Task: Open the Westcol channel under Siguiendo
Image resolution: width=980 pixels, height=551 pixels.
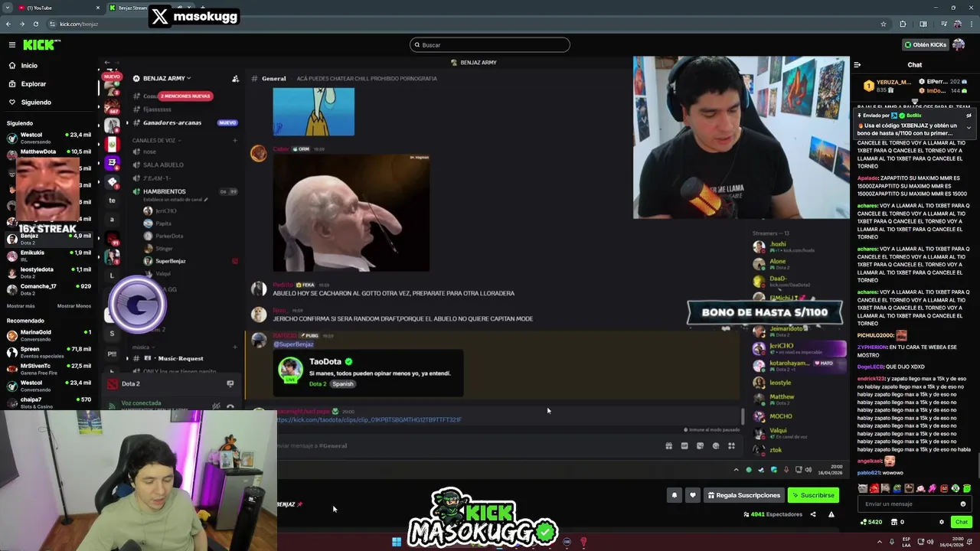Action: pyautogui.click(x=48, y=139)
